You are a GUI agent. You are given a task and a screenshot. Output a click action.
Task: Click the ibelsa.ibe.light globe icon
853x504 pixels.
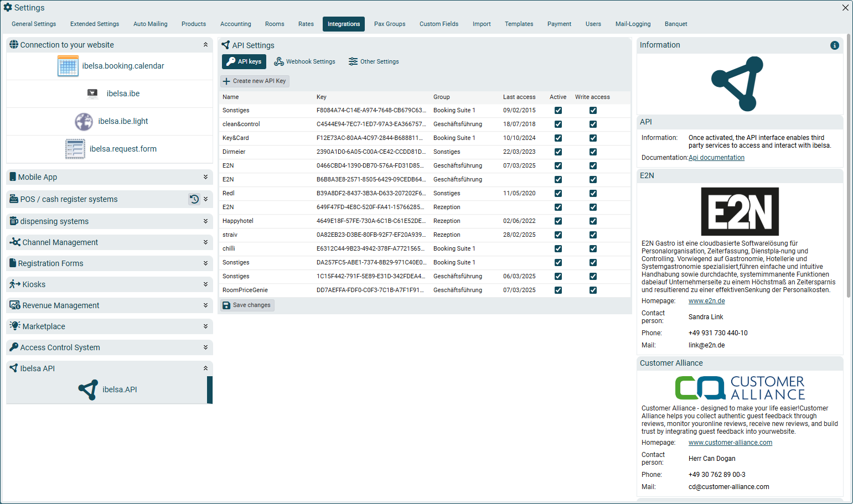(x=84, y=121)
